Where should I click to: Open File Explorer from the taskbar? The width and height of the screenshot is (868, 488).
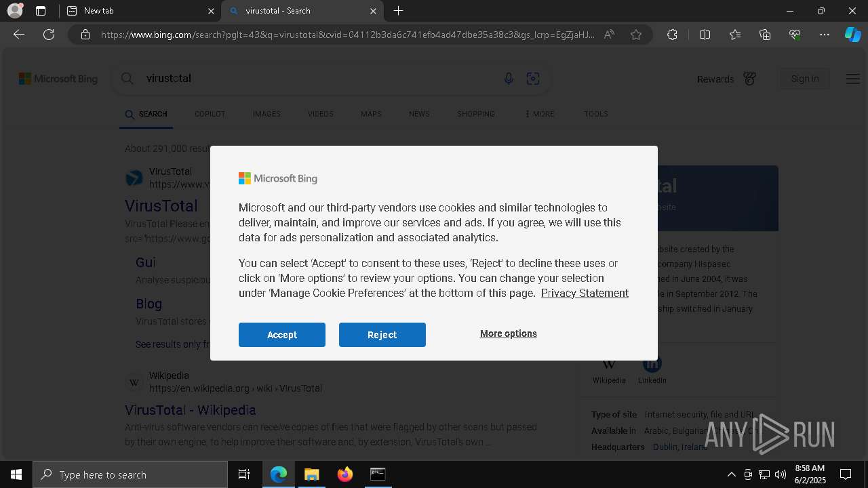[311, 474]
